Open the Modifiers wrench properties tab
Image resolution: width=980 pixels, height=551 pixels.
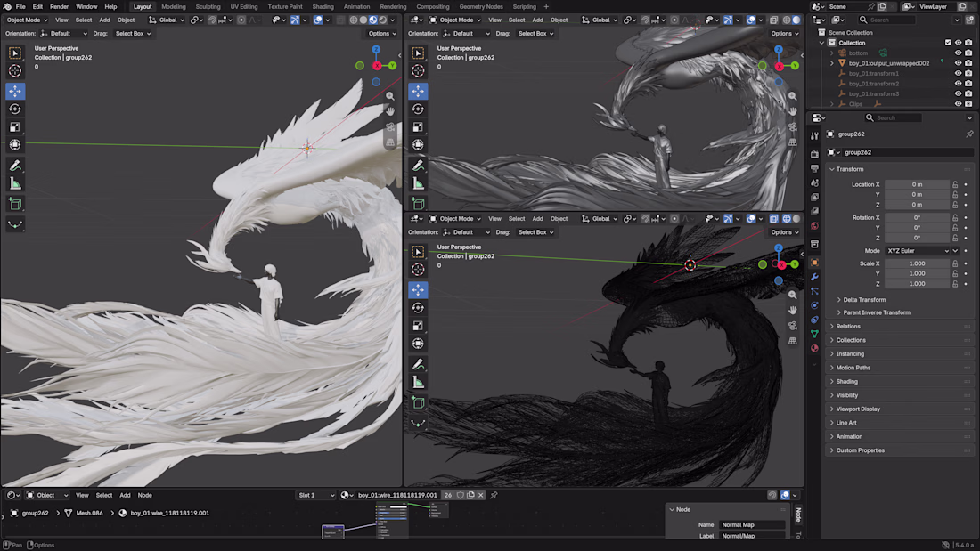pyautogui.click(x=814, y=277)
